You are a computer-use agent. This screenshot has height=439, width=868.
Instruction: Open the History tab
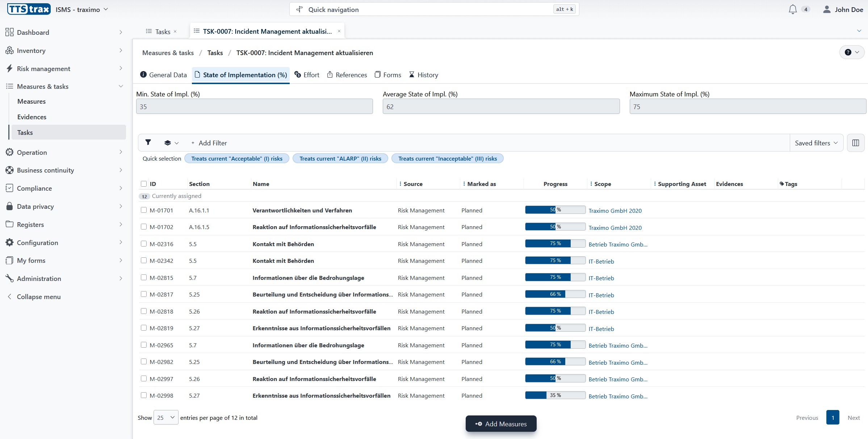(x=423, y=75)
